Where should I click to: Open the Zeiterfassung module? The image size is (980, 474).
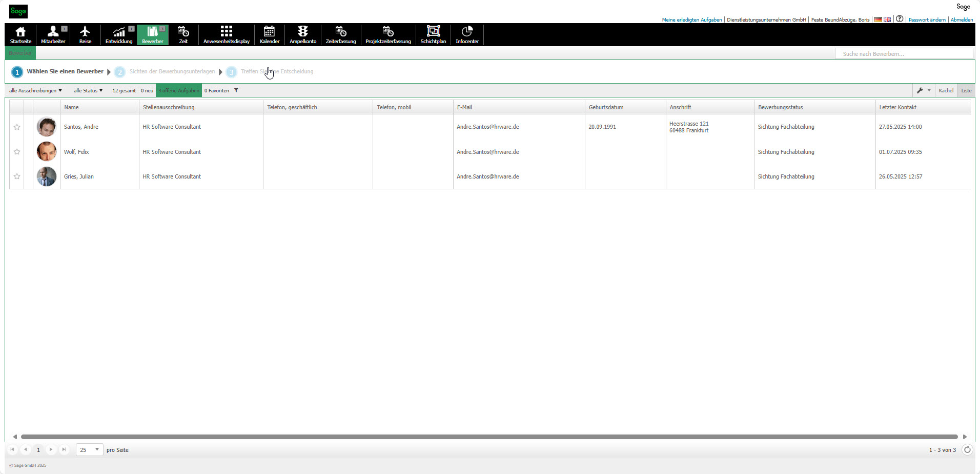point(340,34)
